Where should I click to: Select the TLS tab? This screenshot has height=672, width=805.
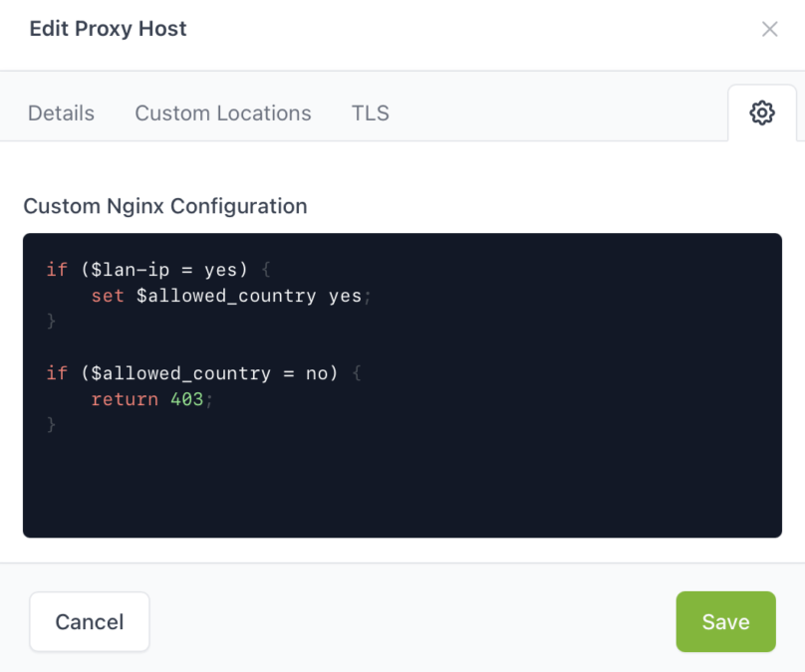371,113
